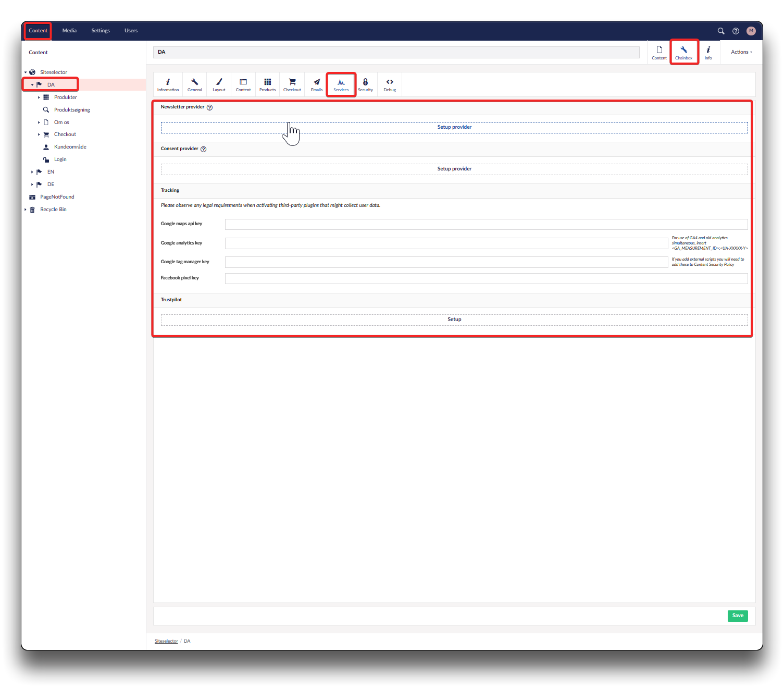Image resolution: width=784 pixels, height=688 pixels.
Task: Expand the Produkter tree item
Action: (x=39, y=97)
